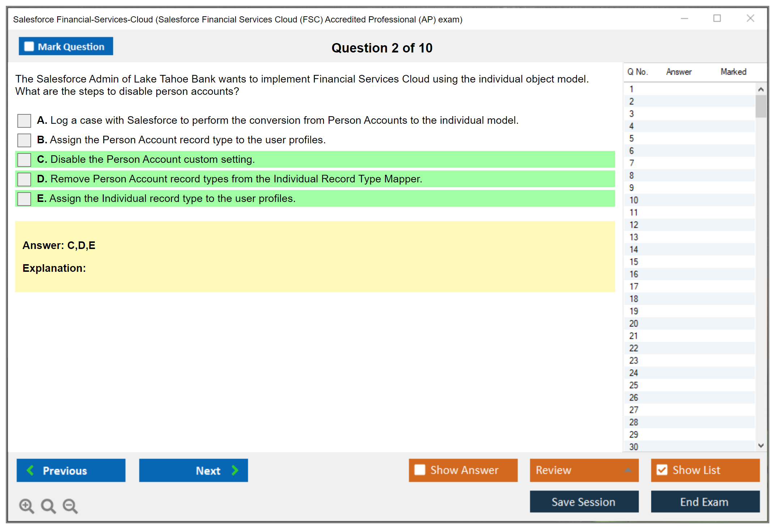The height and width of the screenshot is (532, 778).
Task: Click the Marked column header
Action: pos(733,72)
